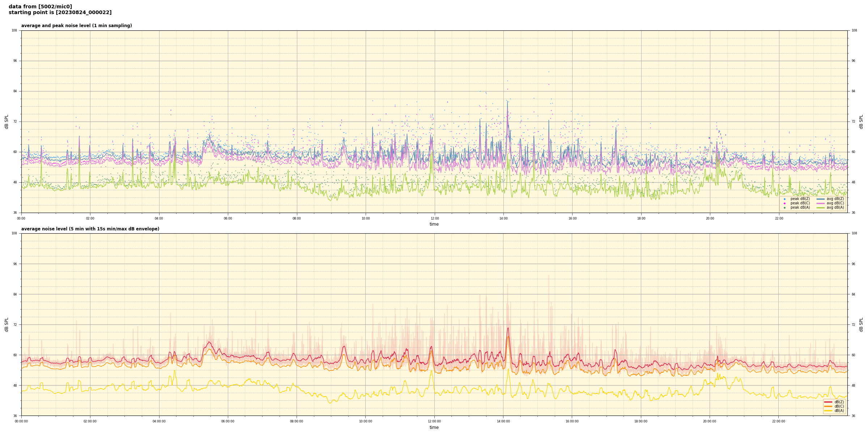Image resolution: width=868 pixels, height=434 pixels.
Task: Click red dB(Z) entry in bottom legend
Action: pos(828,402)
